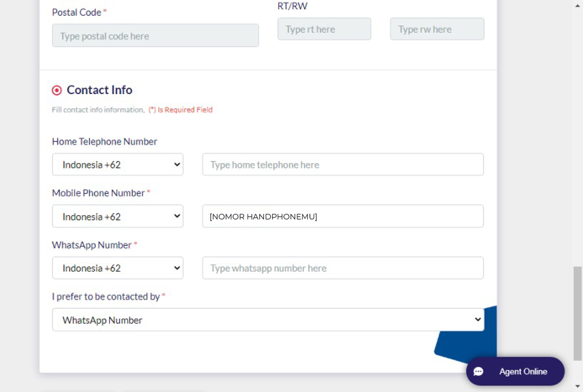This screenshot has height=392, width=583.
Task: Click the Postal Code input field
Action: (x=156, y=36)
